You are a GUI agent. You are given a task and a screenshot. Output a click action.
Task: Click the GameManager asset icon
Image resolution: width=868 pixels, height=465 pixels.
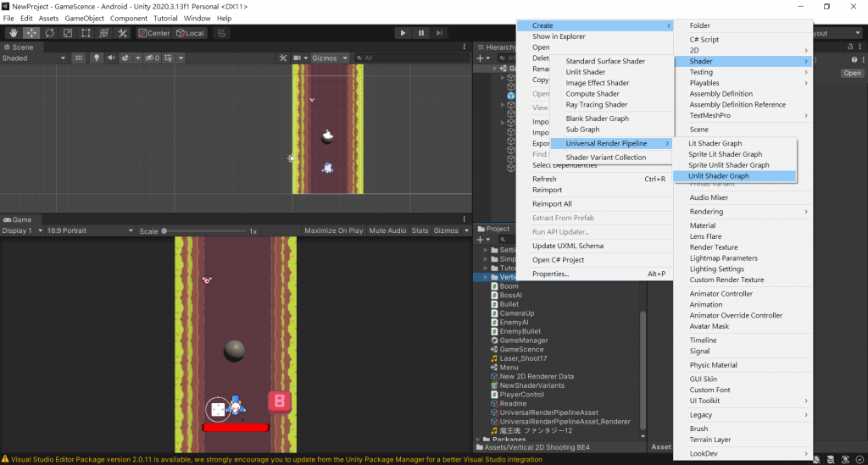(493, 340)
